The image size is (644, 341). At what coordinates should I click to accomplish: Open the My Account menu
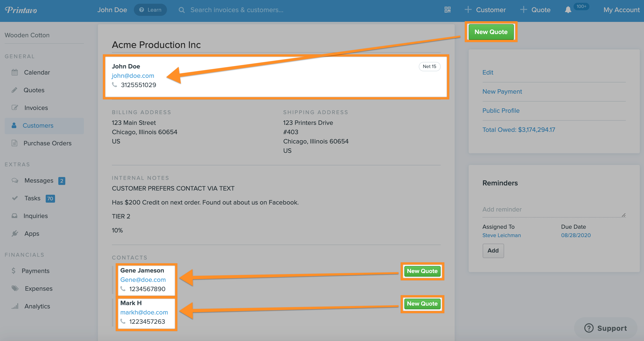(622, 10)
